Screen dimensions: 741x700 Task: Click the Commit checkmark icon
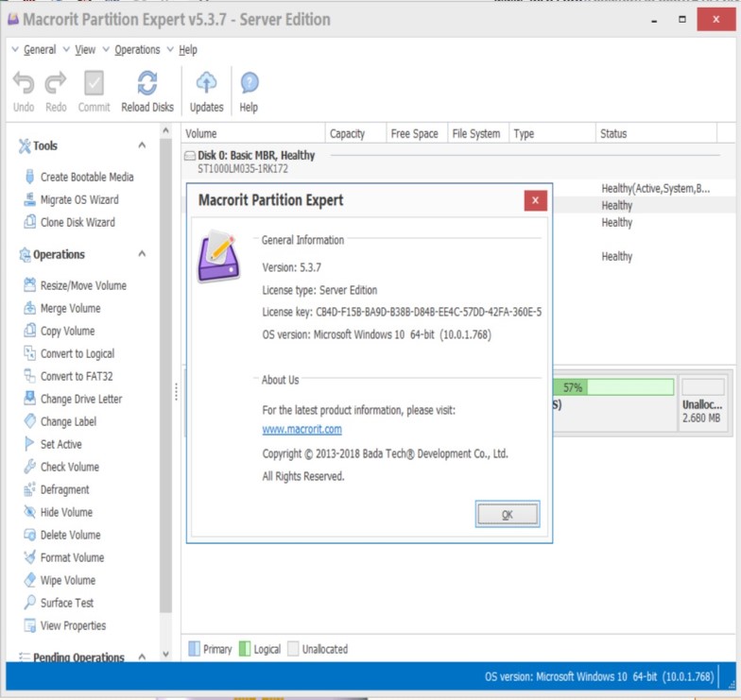94,83
